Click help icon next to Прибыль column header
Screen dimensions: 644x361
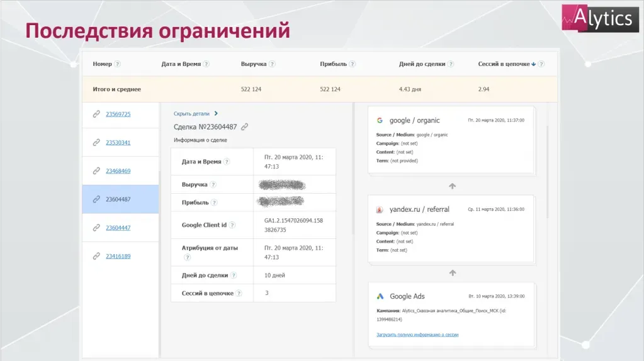coord(353,64)
